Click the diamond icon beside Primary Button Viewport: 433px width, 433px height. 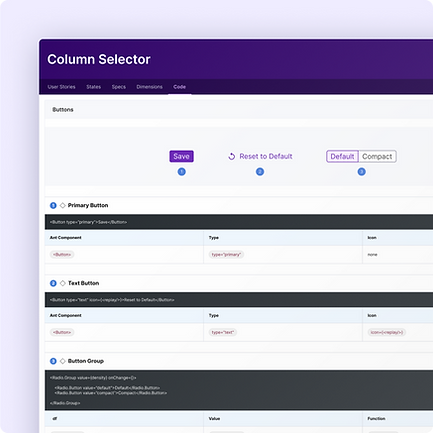63,205
